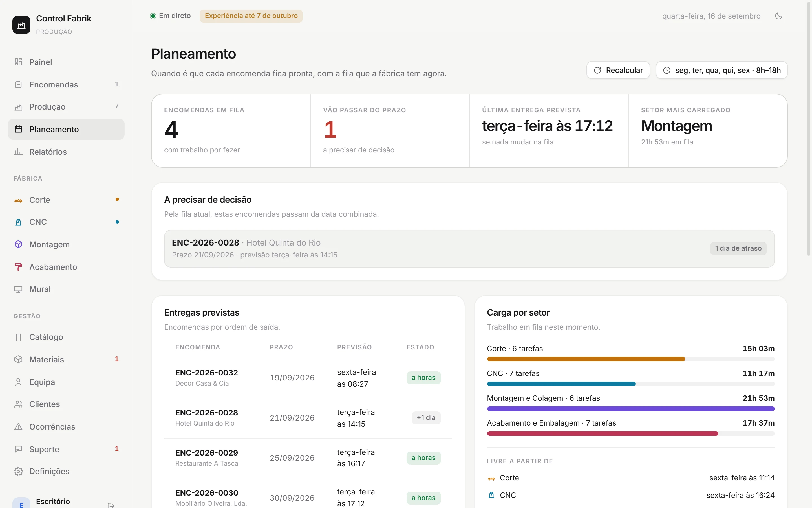Click the Suporte chat icon
Image resolution: width=812 pixels, height=508 pixels.
pos(18,449)
